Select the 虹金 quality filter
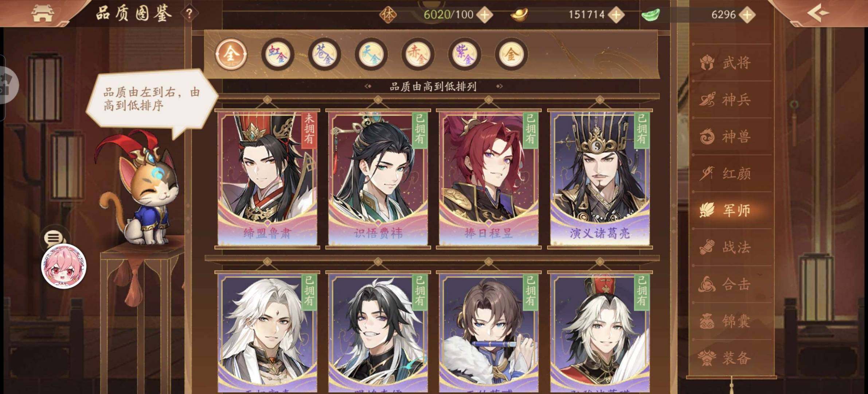 coord(278,54)
